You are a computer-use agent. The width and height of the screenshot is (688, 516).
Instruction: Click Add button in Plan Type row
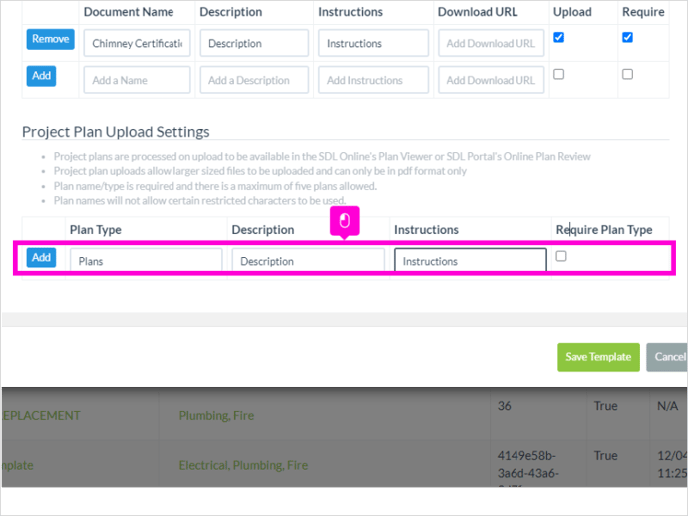point(41,258)
